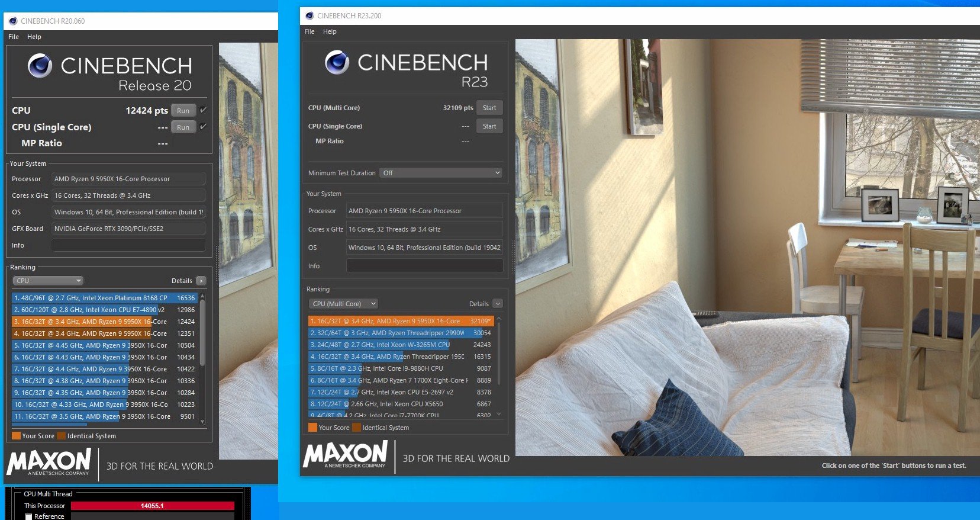This screenshot has width=980, height=520.
Task: Start CPU (Single Core) test in R23
Action: (x=489, y=126)
